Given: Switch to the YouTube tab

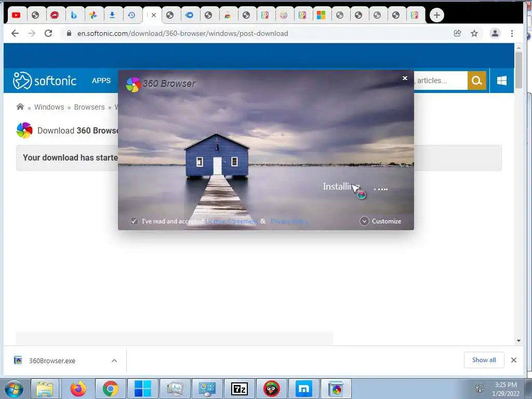Looking at the screenshot, I should 16,15.
